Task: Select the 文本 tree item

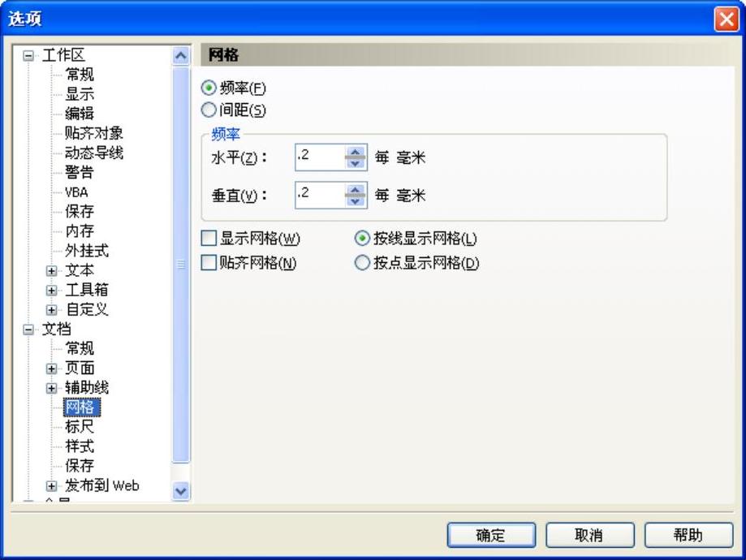Action: pyautogui.click(x=80, y=270)
